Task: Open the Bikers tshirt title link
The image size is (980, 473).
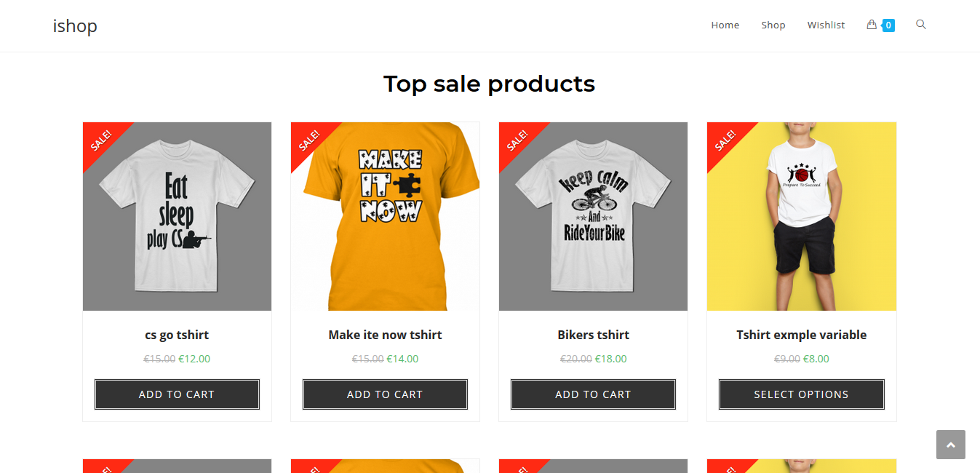Action: pyautogui.click(x=593, y=335)
